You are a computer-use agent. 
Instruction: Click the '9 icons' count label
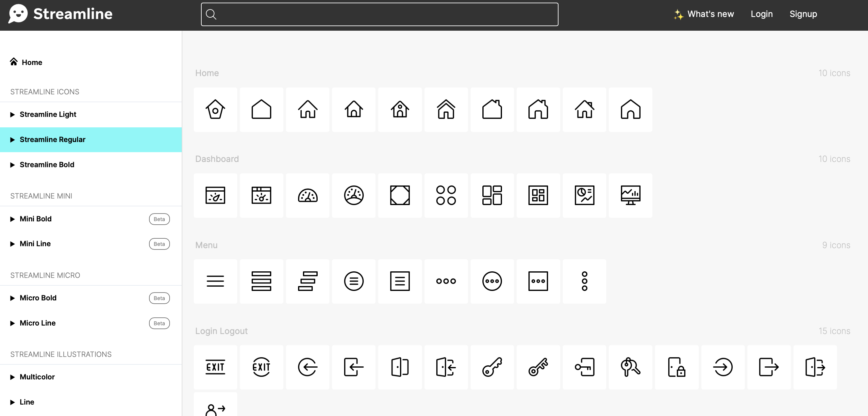point(836,245)
